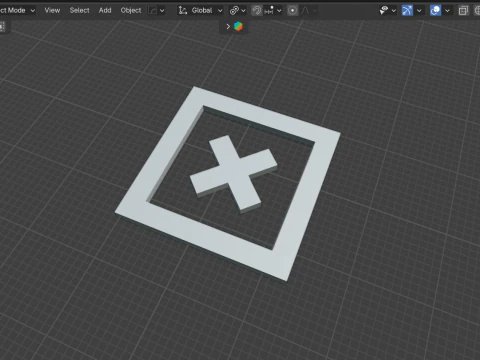Image resolution: width=480 pixels, height=360 pixels.
Task: Toggle the snap magnet icon
Action: [256, 11]
